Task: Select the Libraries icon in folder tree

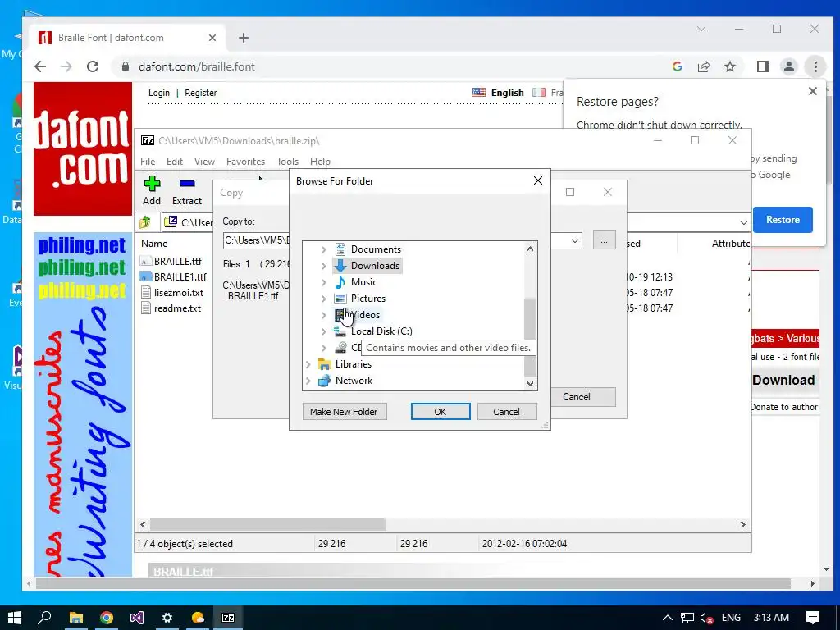Action: [x=324, y=364]
